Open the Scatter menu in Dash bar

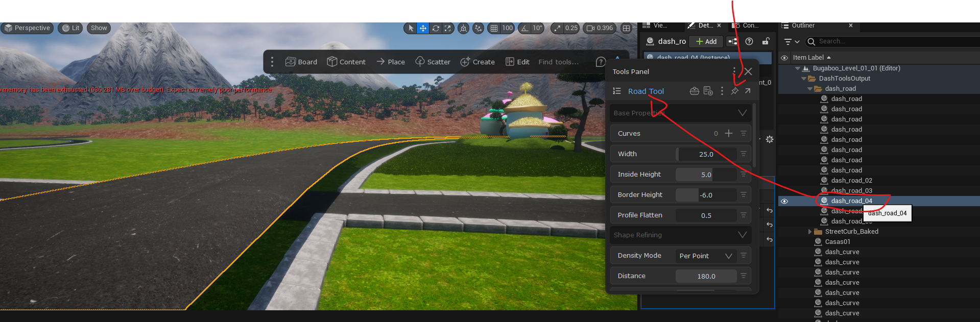pos(433,62)
